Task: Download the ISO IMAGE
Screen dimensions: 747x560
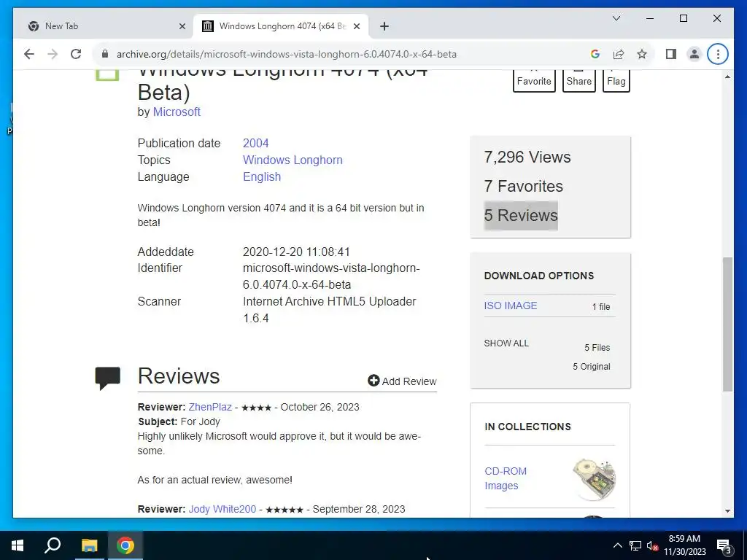Action: click(510, 306)
